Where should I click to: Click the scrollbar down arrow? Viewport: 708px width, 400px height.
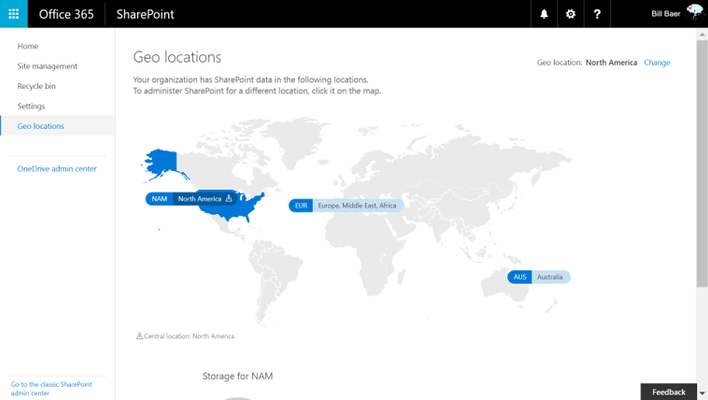coord(702,393)
